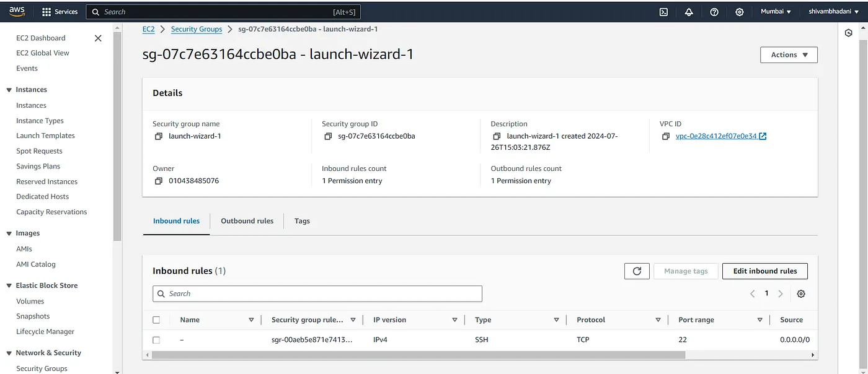Switch to the Outbound rules tab
This screenshot has width=868, height=374.
coord(247,221)
